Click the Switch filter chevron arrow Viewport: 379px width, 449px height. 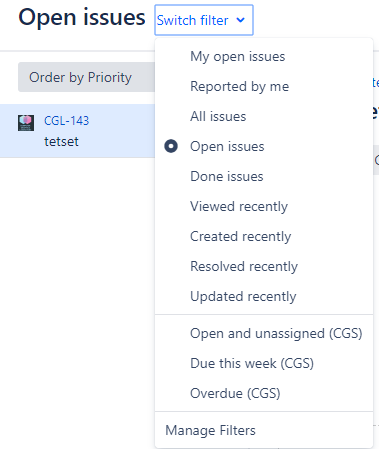click(x=240, y=20)
